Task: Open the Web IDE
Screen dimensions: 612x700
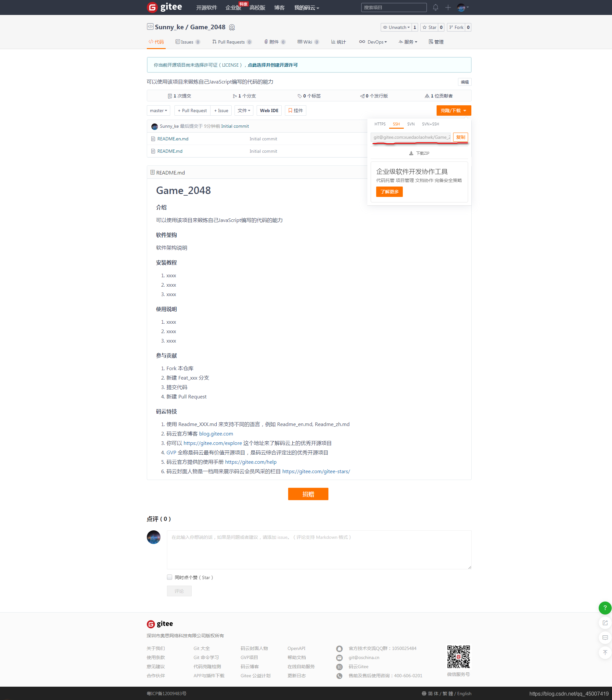Action: tap(269, 111)
